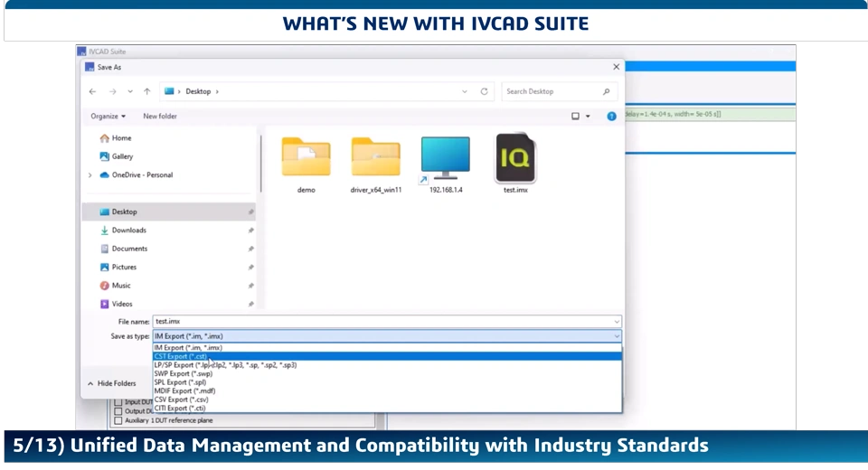Screen dimensions: 868x470
Task: Click the blue Help icon
Action: (611, 117)
